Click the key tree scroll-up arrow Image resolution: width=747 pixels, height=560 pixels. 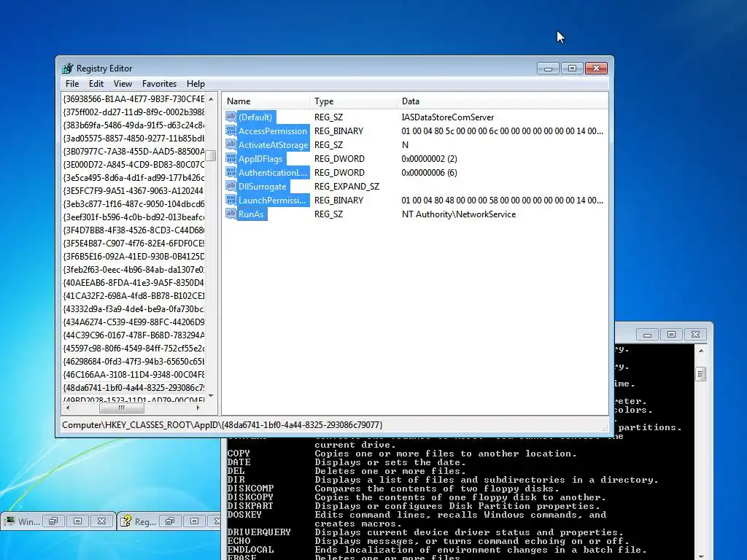211,99
